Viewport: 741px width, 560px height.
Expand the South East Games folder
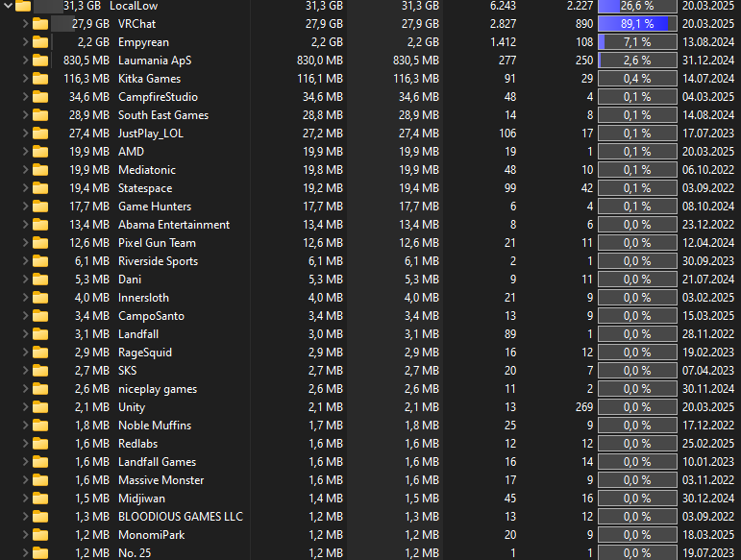coord(26,115)
